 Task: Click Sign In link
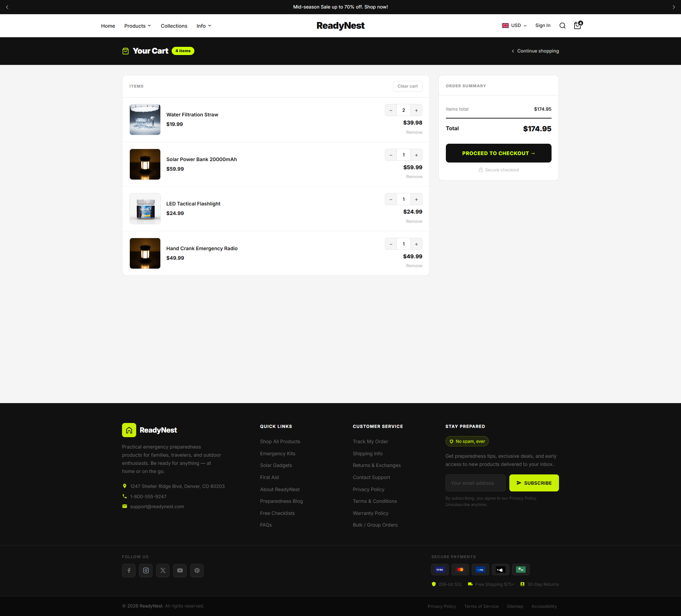tap(543, 26)
